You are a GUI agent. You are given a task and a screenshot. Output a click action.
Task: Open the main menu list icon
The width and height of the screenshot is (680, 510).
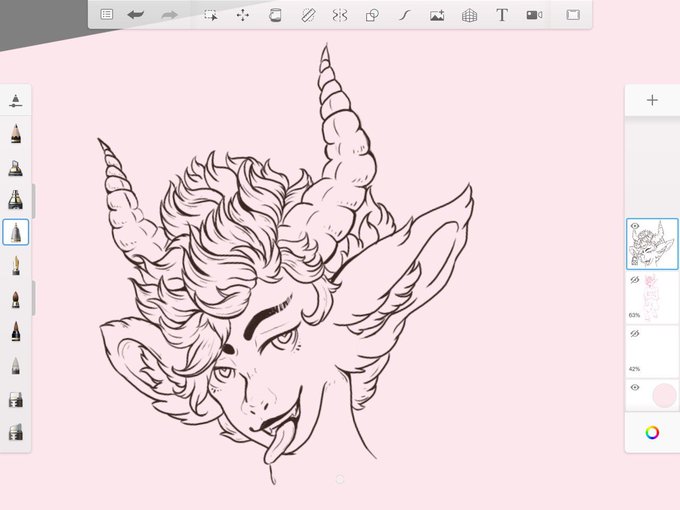coord(107,15)
